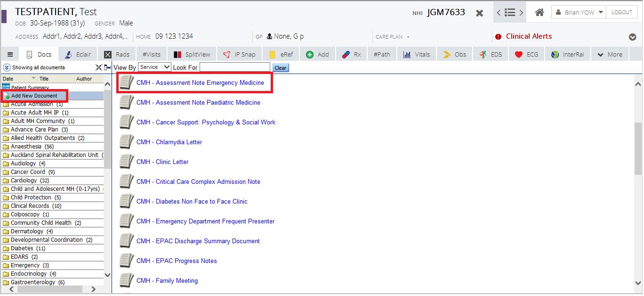Click in the Look For search field
644x296 pixels.
pyautogui.click(x=234, y=67)
